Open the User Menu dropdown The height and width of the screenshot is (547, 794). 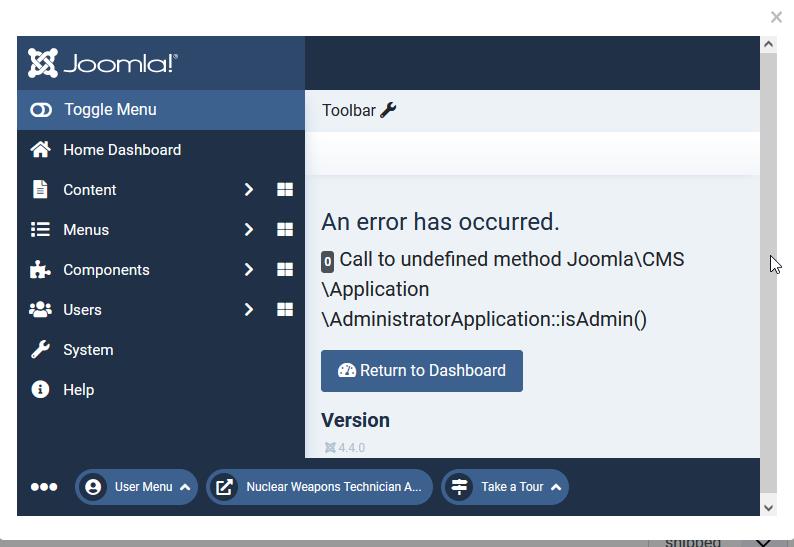(x=136, y=487)
